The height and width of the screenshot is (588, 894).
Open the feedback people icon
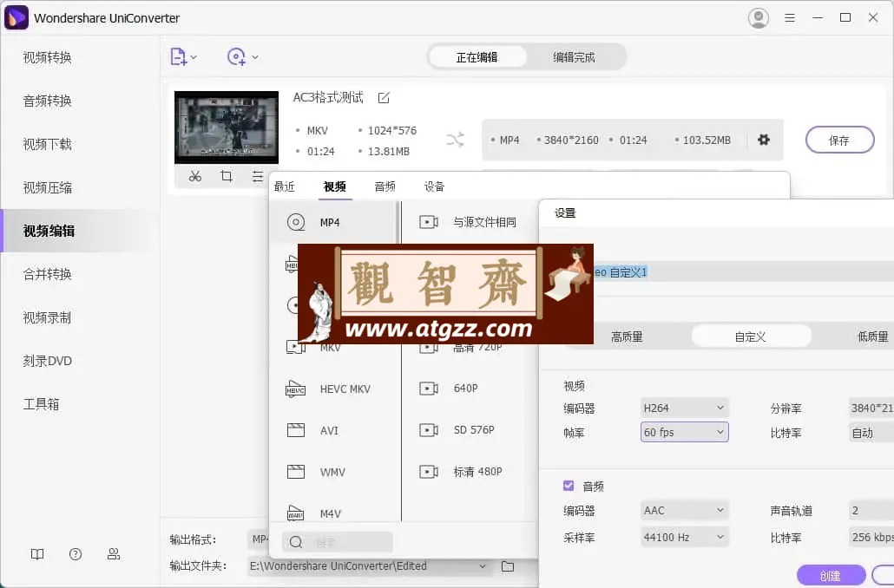pyautogui.click(x=114, y=554)
